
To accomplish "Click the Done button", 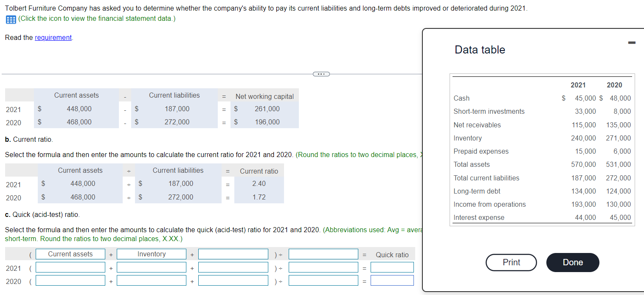I will pyautogui.click(x=572, y=262).
